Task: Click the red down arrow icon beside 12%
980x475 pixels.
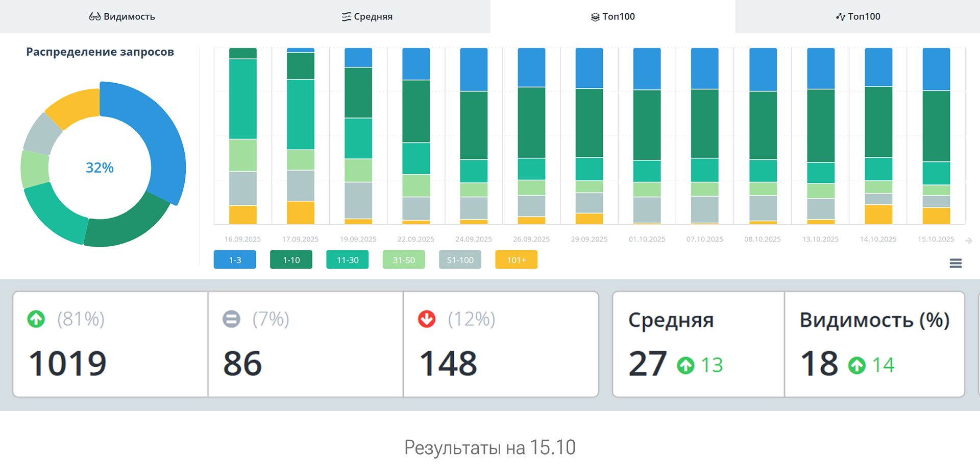Action: coord(427,319)
